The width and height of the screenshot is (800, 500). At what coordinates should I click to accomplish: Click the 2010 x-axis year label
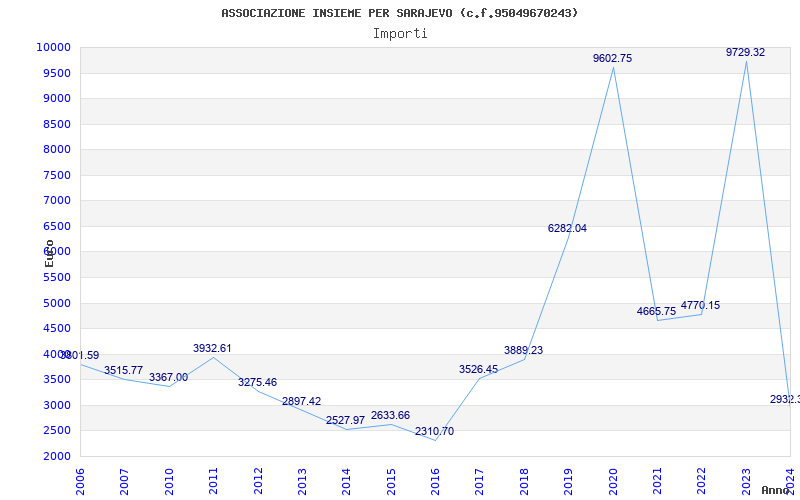[169, 482]
